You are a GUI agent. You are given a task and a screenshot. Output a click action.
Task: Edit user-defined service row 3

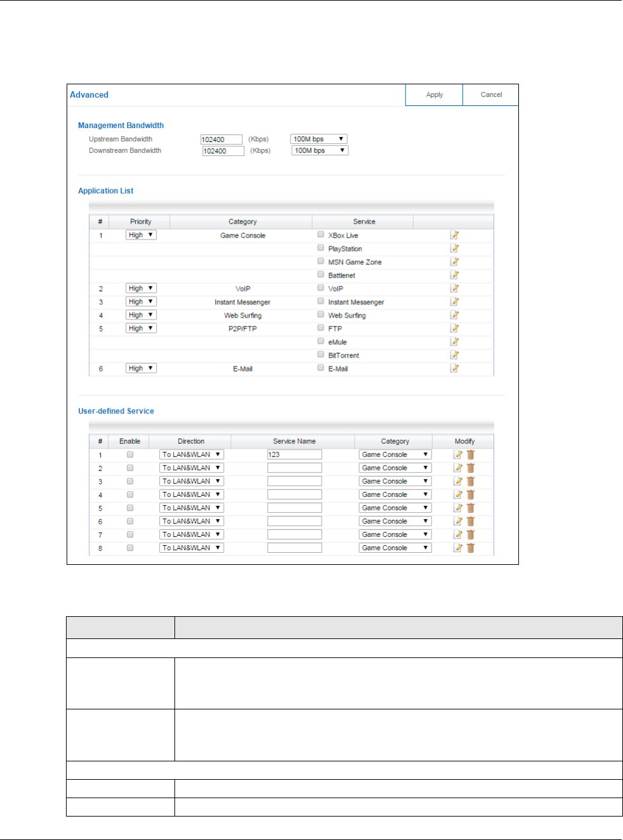(x=458, y=481)
